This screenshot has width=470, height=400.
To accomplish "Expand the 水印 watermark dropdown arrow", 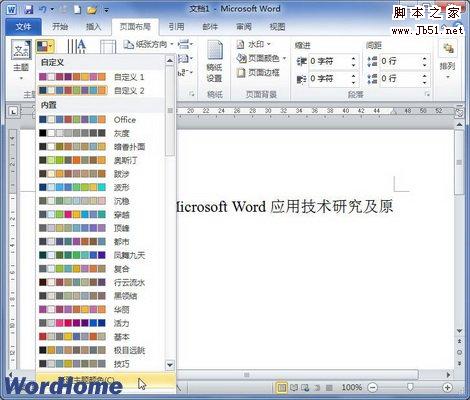I will [269, 44].
